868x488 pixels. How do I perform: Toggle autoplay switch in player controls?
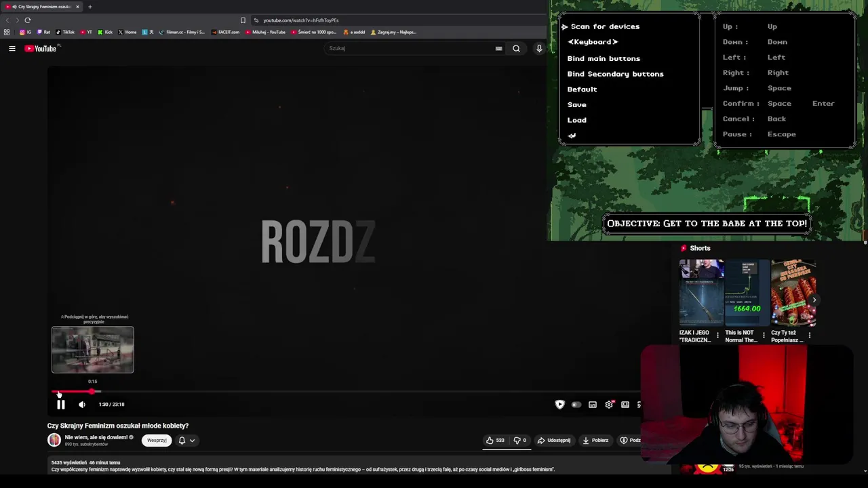576,405
